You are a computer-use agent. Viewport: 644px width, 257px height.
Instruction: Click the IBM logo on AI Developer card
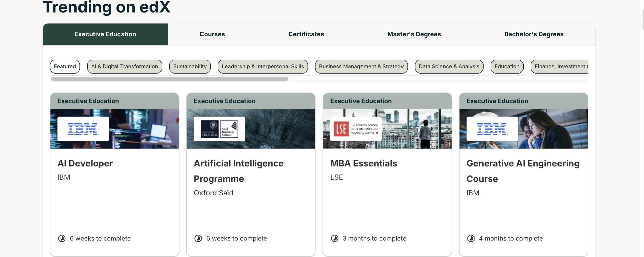coord(83,129)
